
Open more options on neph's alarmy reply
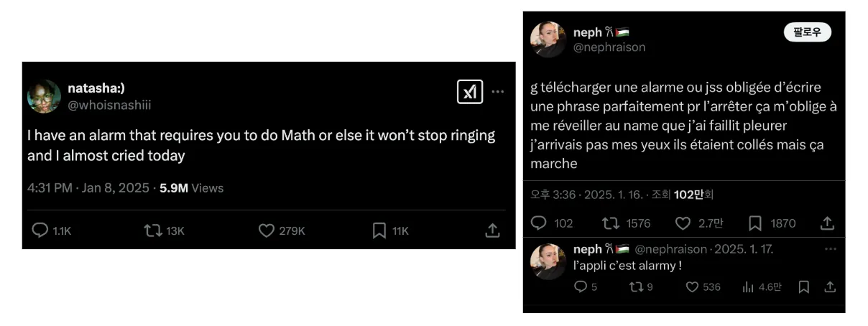831,249
